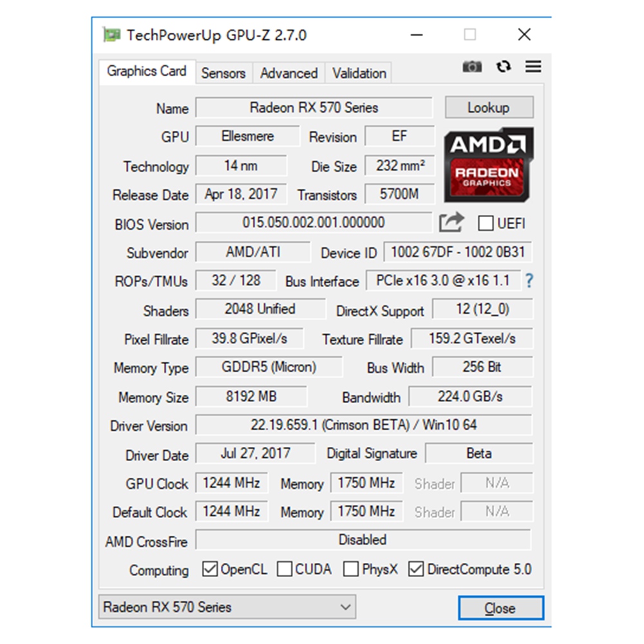
Task: Click the Memory Size field 8192 MB
Action: 251,396
